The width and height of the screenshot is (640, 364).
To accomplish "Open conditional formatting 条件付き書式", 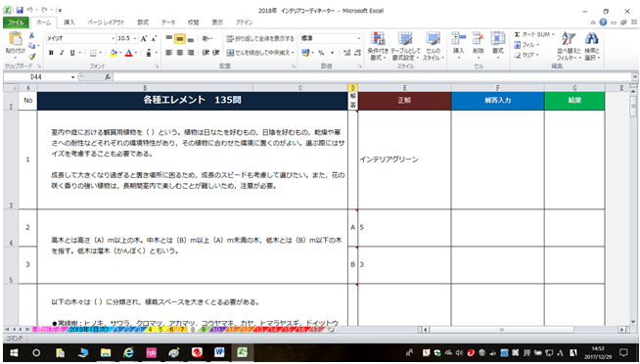I will (x=378, y=47).
